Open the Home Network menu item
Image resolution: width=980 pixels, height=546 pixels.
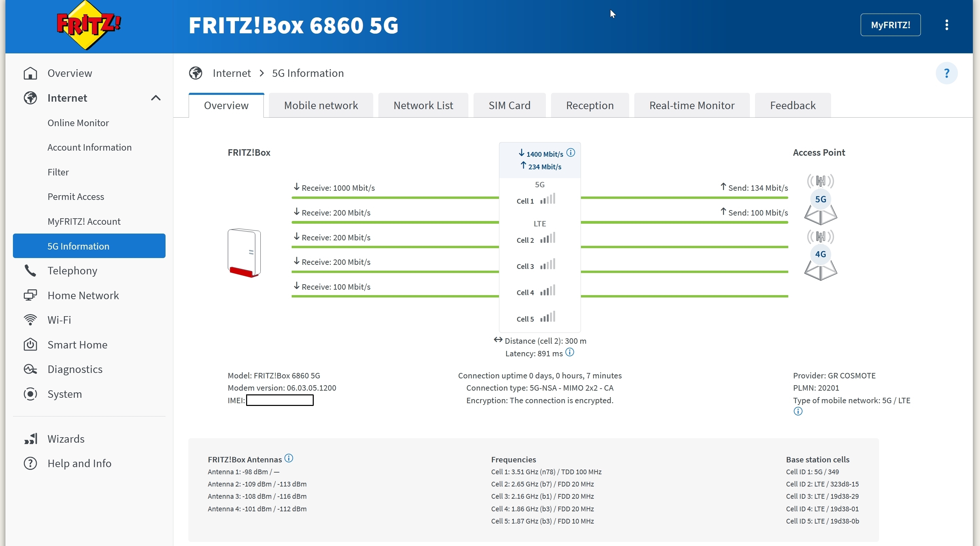pos(83,295)
